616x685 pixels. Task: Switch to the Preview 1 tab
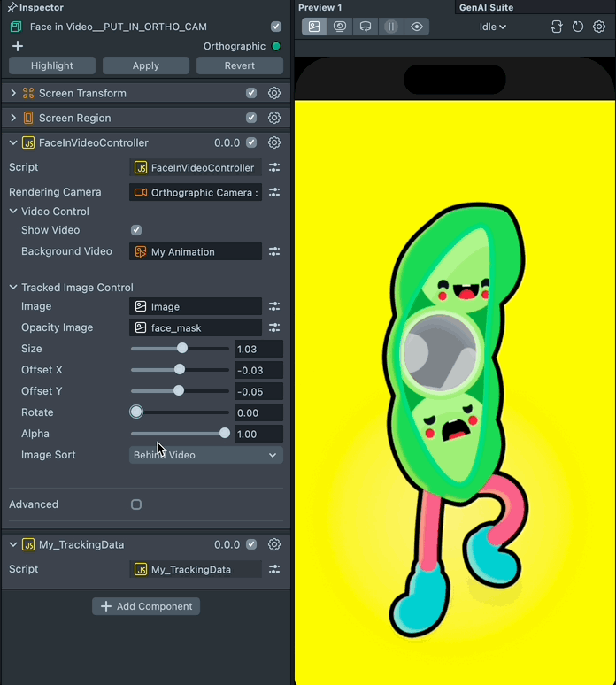320,7
